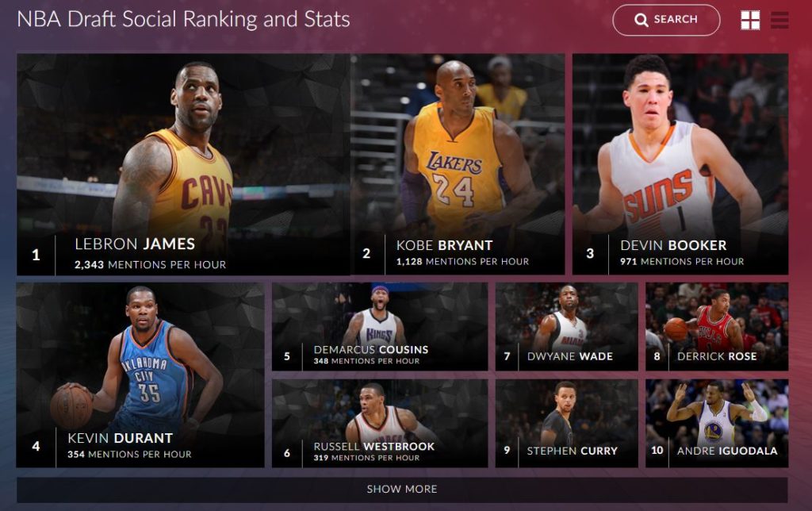This screenshot has width=812, height=511.
Task: Click rank number 10 on Iguodala card
Action: tap(657, 451)
